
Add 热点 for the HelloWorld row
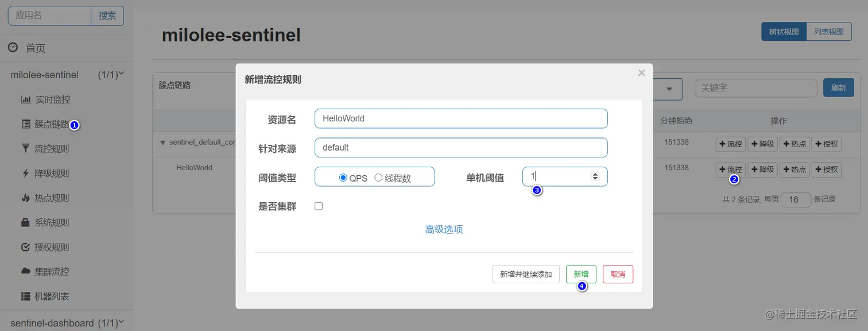(795, 170)
